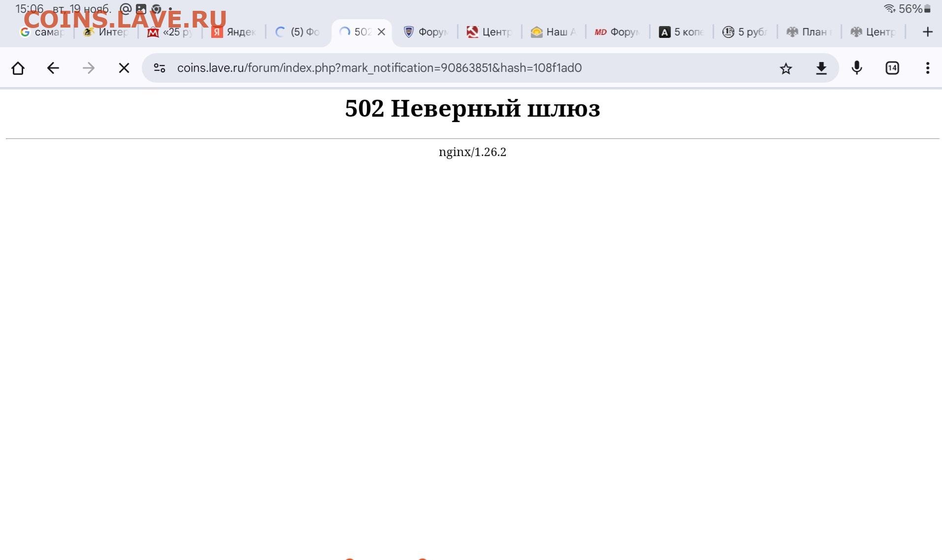
Task: Switch to the 'Наш А' tab
Action: click(554, 32)
